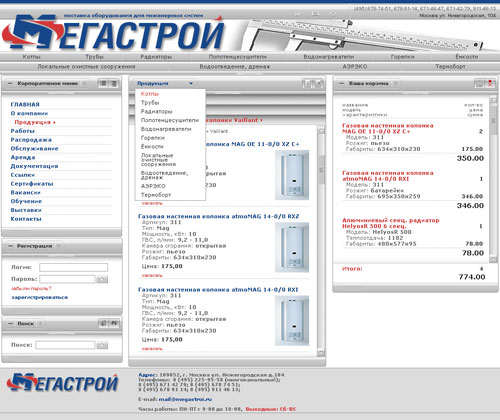Screen dimensions: 500x420
Task: Submit login with arrow button beside Пароль
Action: point(102,279)
